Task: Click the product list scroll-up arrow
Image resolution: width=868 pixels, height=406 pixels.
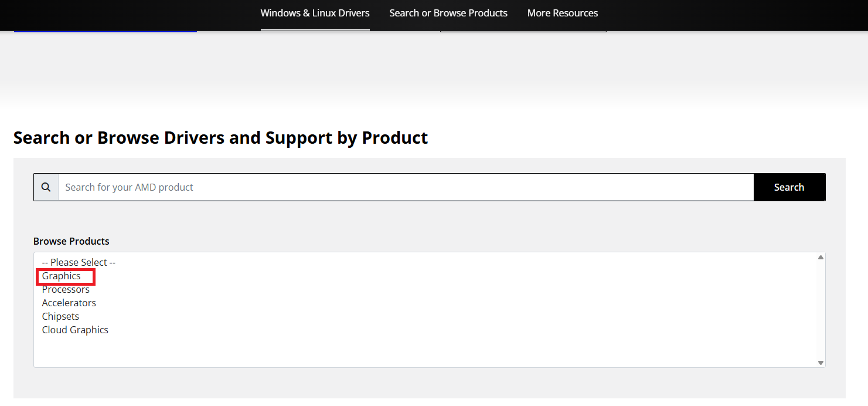Action: 821,258
